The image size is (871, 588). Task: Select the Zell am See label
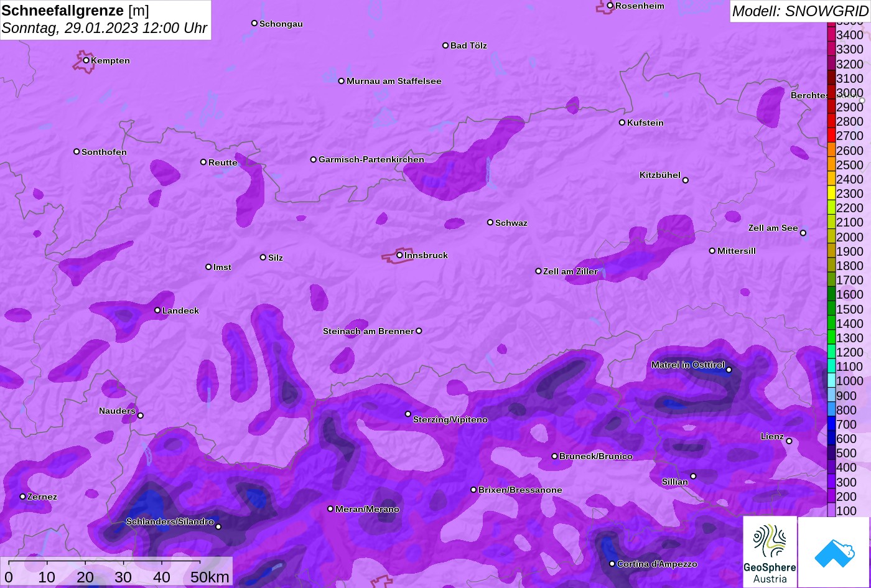[x=773, y=228]
